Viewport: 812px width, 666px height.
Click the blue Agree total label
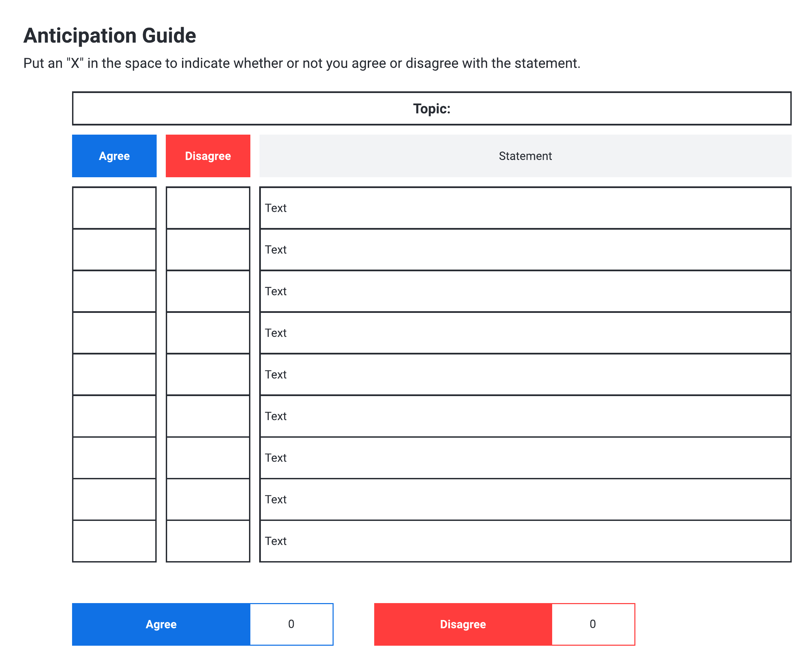[x=161, y=624]
